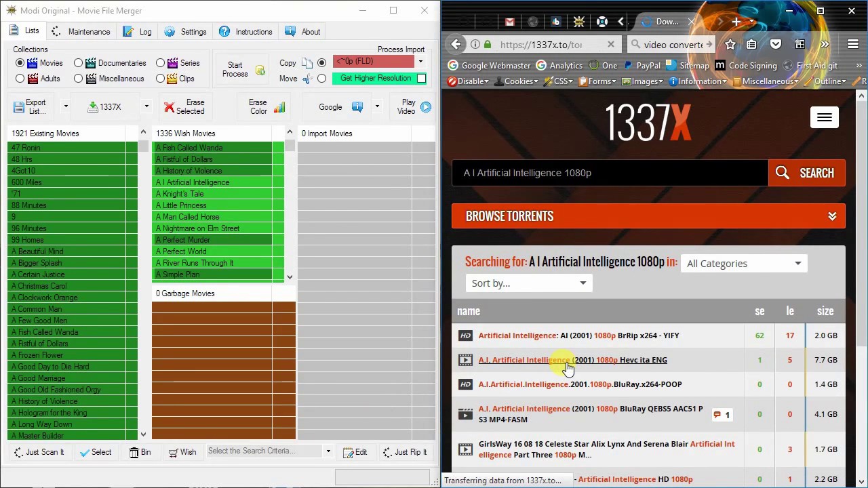The image size is (868, 488).
Task: Click Firefox bookmark star icon
Action: pyautogui.click(x=730, y=45)
